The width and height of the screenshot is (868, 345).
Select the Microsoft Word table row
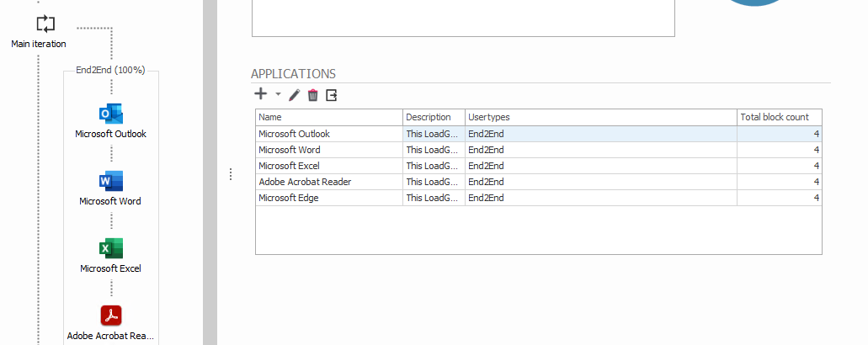[x=328, y=150]
